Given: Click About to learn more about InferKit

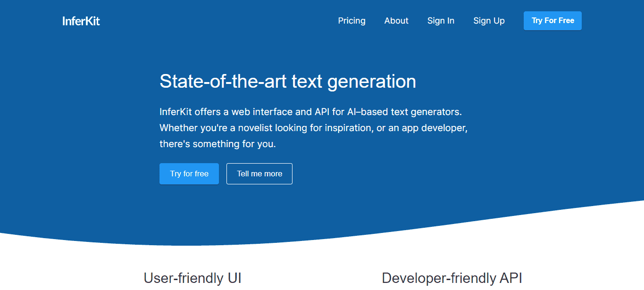Looking at the screenshot, I should pos(396,21).
